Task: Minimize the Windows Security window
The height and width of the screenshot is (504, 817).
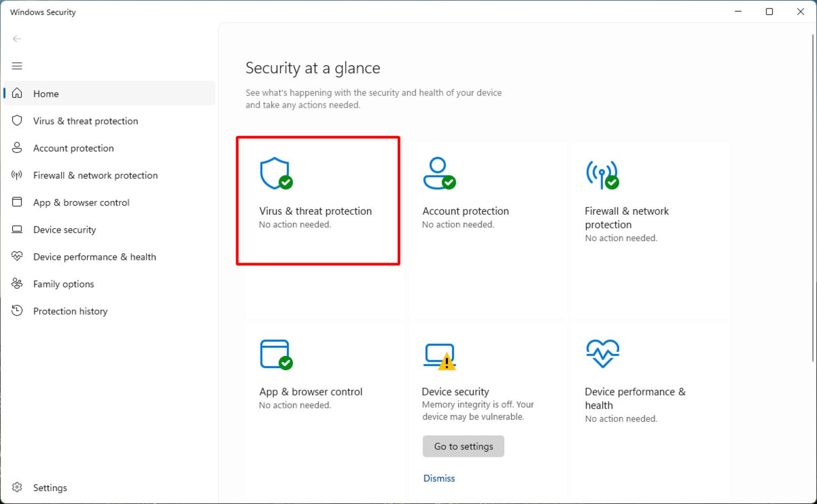Action: tap(738, 11)
